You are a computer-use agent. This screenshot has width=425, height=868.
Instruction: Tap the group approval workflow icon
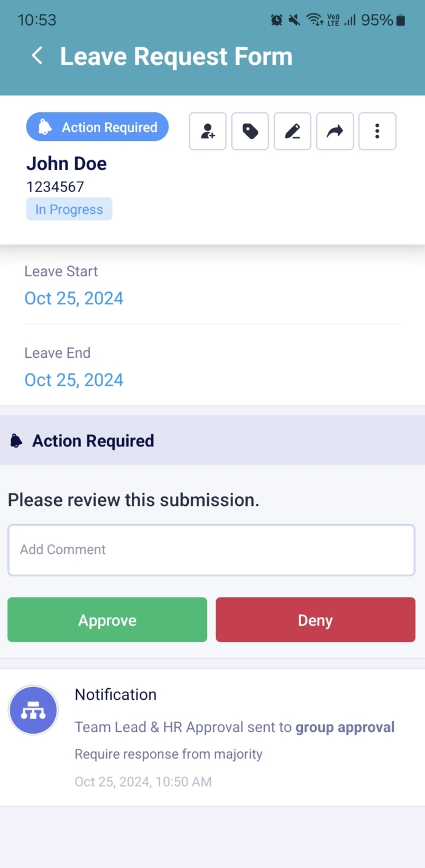[33, 711]
